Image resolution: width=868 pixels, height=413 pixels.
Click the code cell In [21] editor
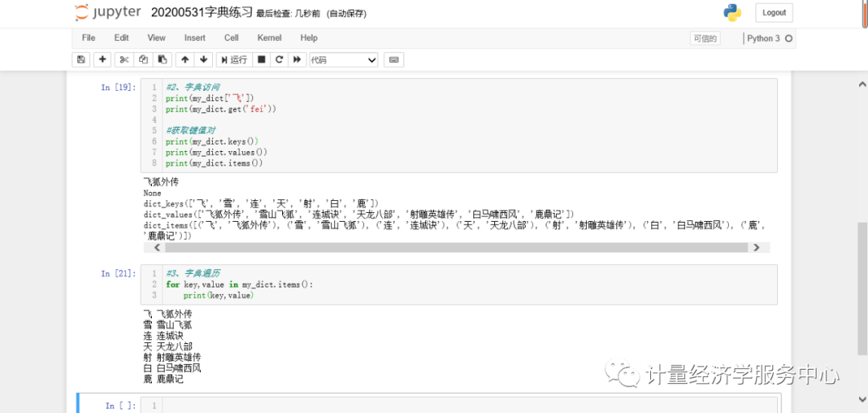click(x=459, y=284)
